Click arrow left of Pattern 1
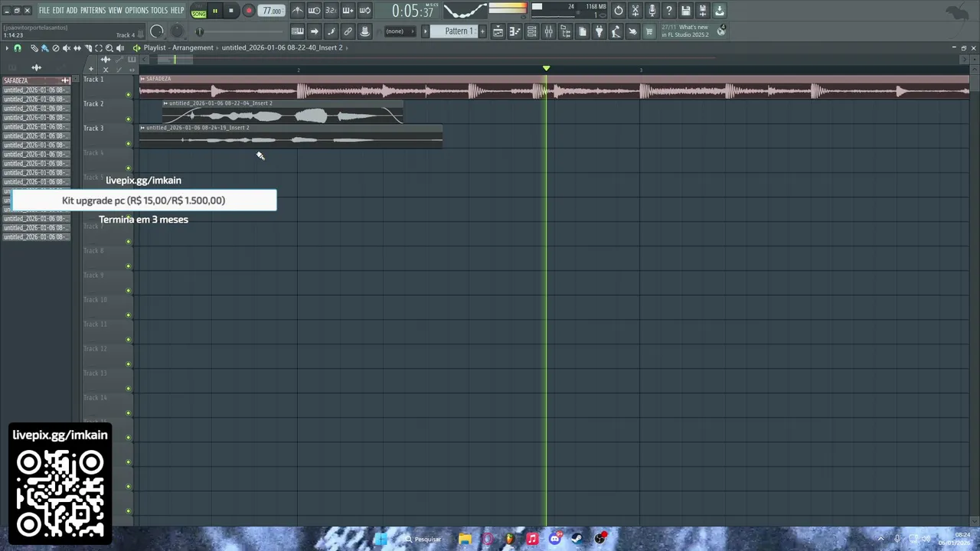 425,31
